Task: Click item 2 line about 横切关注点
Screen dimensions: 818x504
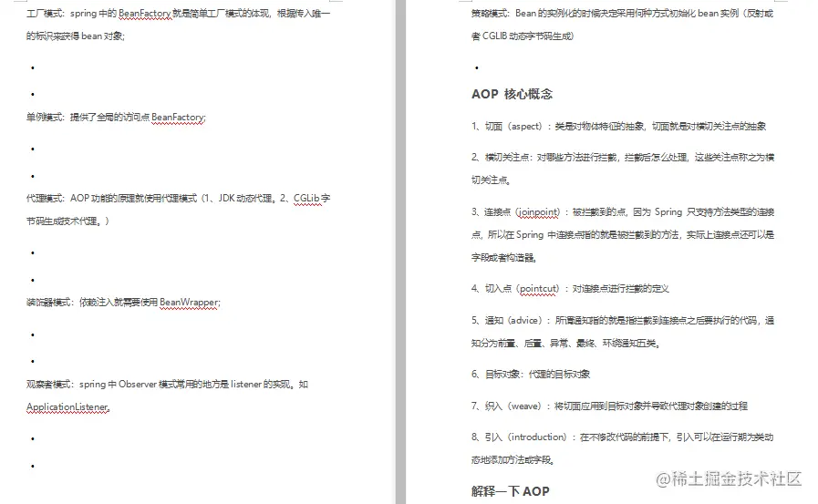Action: click(x=622, y=158)
